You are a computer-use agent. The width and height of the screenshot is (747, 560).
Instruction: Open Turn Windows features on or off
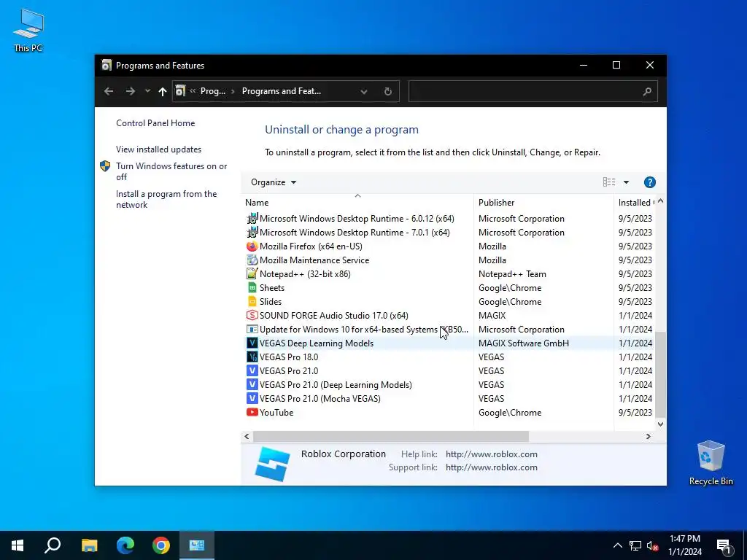click(171, 171)
